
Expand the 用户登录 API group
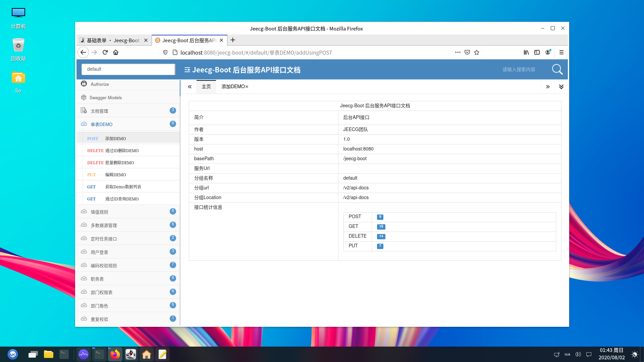point(99,252)
